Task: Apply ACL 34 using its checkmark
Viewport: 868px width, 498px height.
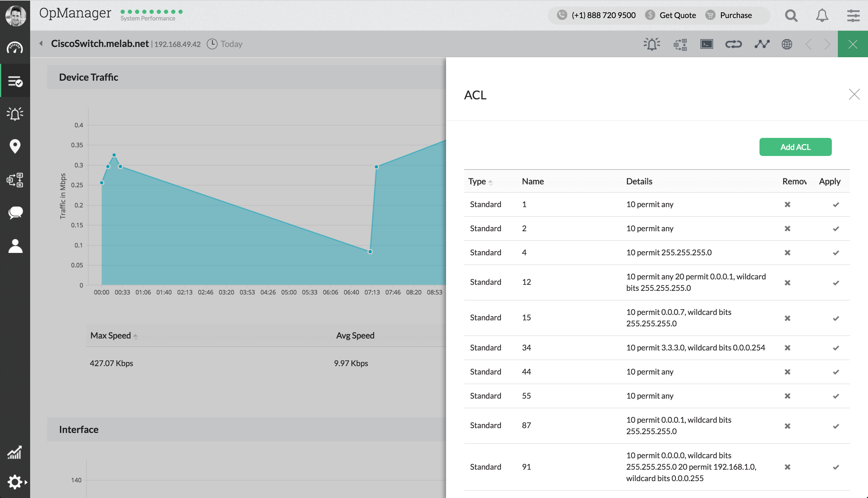Action: pyautogui.click(x=836, y=348)
